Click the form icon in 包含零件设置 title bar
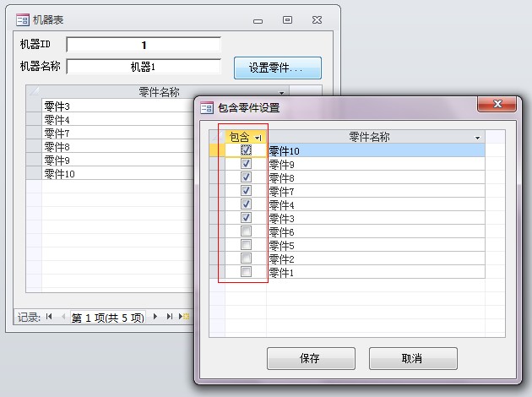The height and width of the screenshot is (397, 532). coord(207,107)
